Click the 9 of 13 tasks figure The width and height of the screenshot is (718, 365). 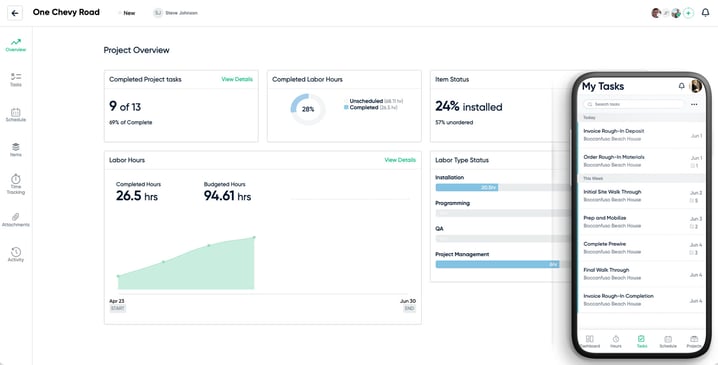click(x=125, y=106)
